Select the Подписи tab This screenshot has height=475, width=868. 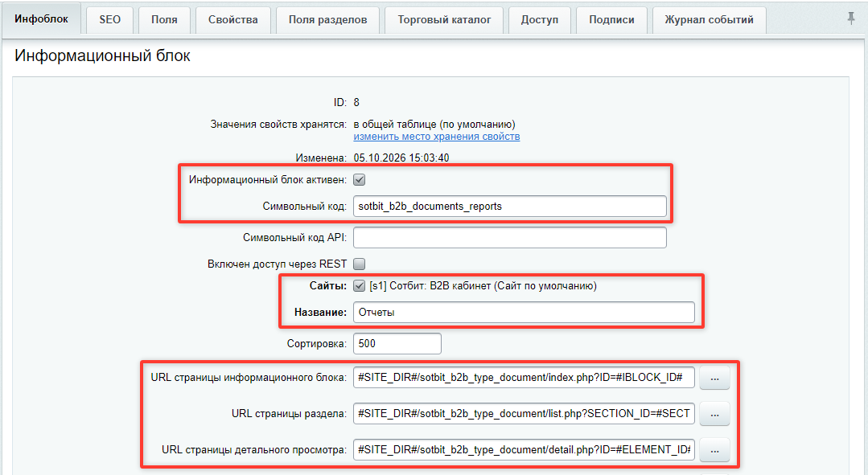[x=611, y=20]
